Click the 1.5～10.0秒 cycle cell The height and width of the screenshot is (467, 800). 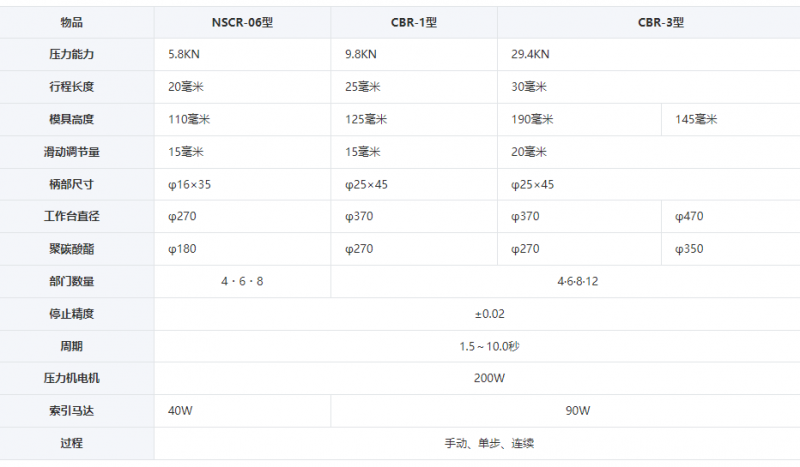[x=477, y=347]
